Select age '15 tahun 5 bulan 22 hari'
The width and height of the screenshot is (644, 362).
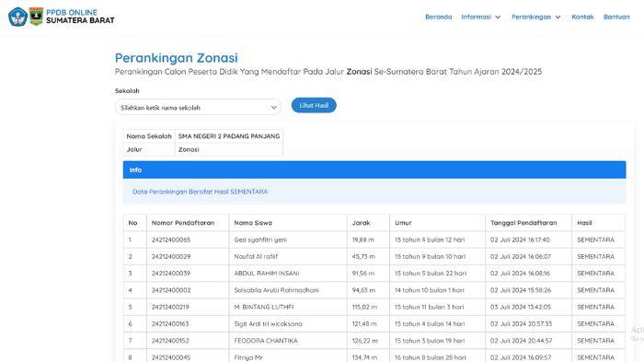(431, 274)
